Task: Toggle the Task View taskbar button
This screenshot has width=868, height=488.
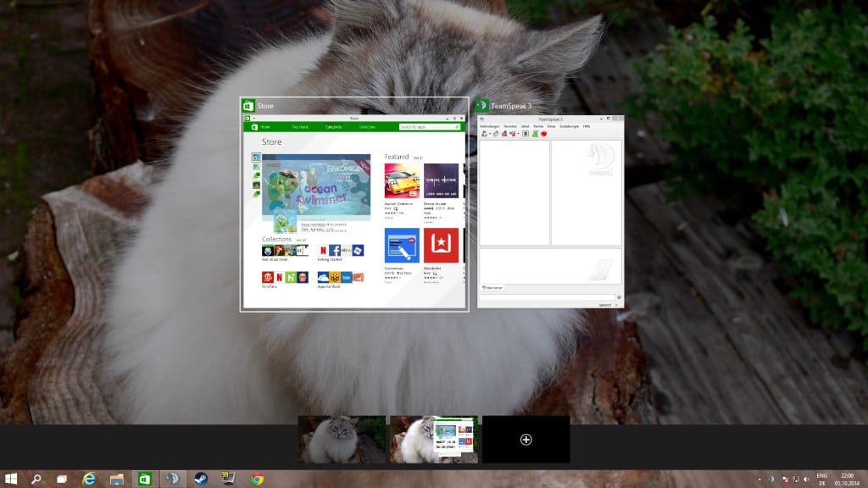Action: [x=61, y=478]
